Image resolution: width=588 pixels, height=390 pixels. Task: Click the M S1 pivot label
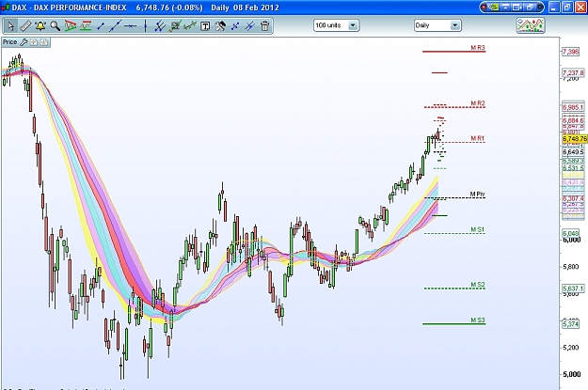(478, 229)
